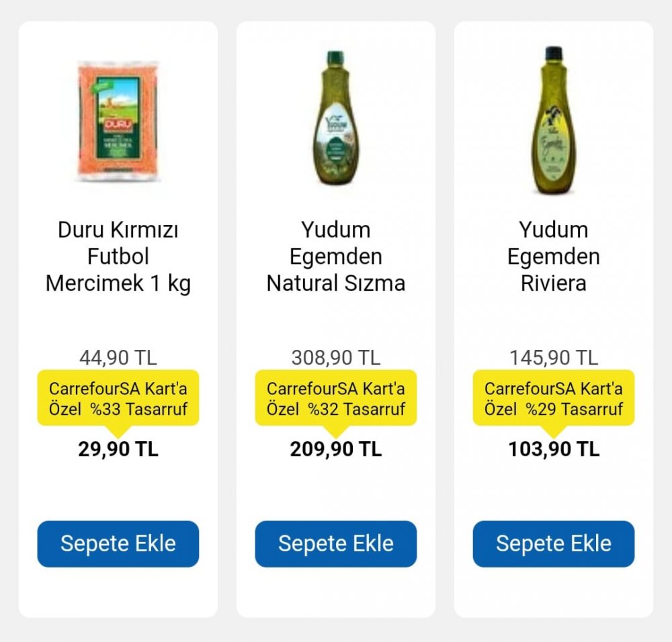Click the 145,90 TL original price
Viewport: 672px width, 642px height.
(553, 358)
